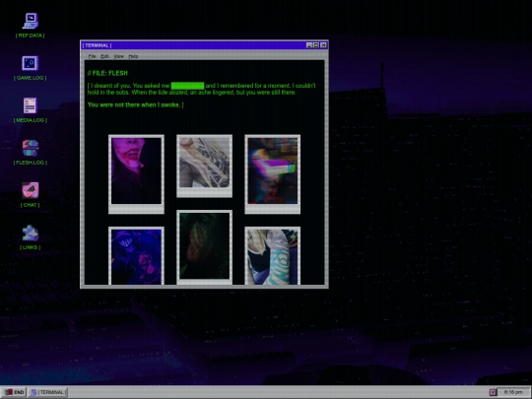The image size is (532, 399).
Task: Click the redacted green block in text
Action: click(187, 86)
